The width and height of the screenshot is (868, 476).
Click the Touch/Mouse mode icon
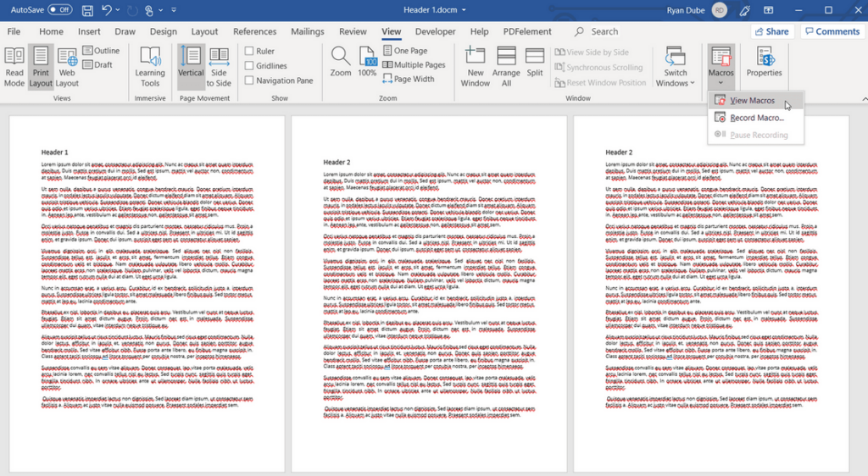pyautogui.click(x=149, y=10)
